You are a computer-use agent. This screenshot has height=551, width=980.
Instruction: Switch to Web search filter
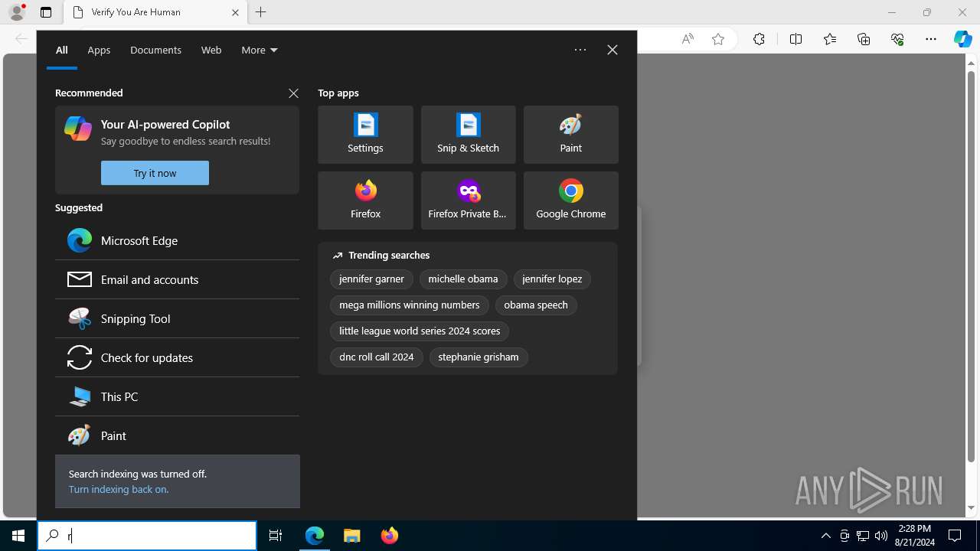[x=211, y=50]
